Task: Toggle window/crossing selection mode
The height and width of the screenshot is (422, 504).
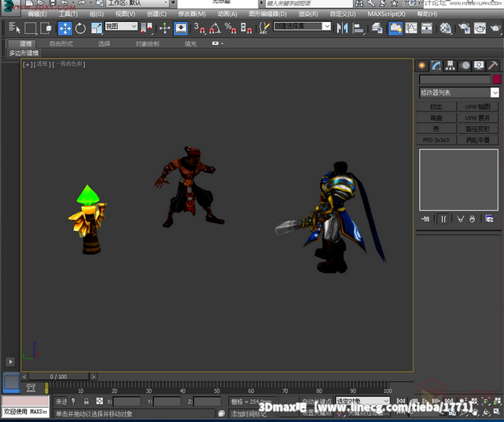Action: 46,28
